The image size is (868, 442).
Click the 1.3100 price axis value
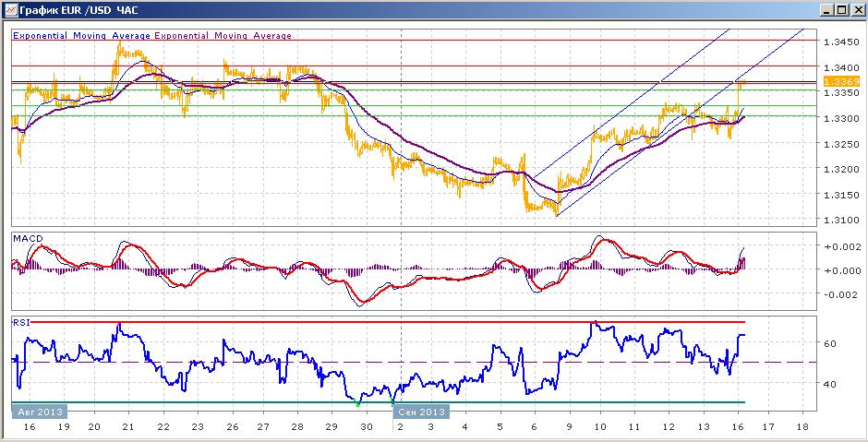point(841,221)
